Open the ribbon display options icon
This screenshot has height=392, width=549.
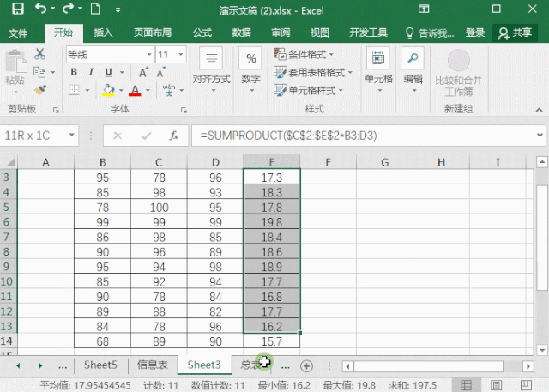(424, 9)
